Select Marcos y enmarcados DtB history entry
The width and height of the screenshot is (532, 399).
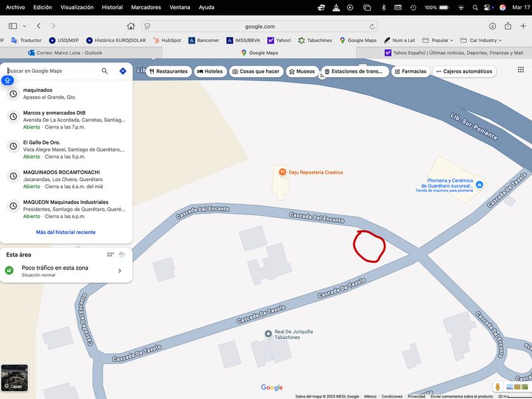tap(66, 120)
